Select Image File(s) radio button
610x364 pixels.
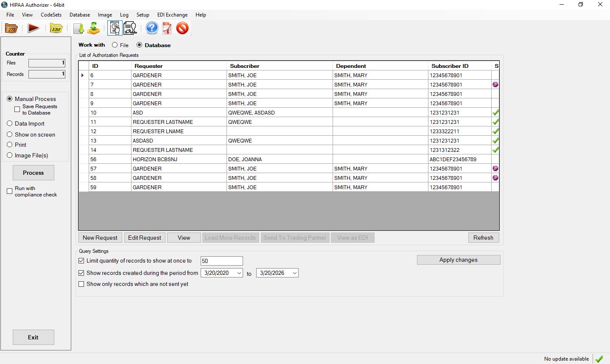[10, 155]
